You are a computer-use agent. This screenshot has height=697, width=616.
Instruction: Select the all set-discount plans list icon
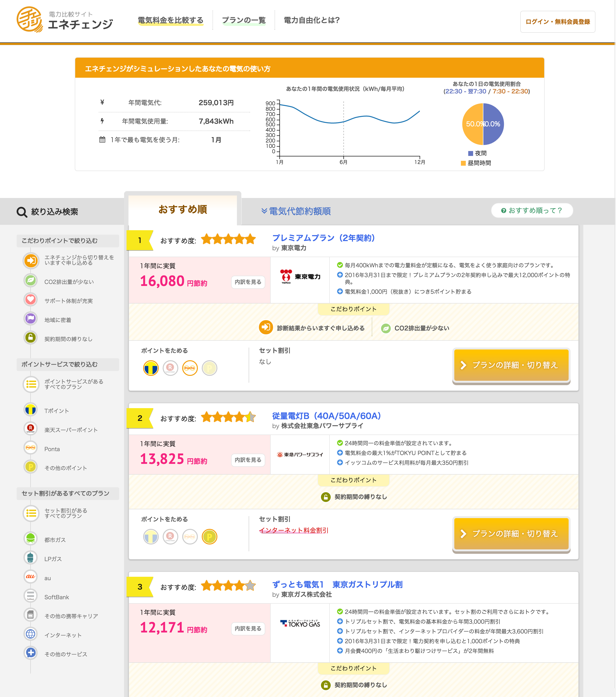tap(31, 513)
